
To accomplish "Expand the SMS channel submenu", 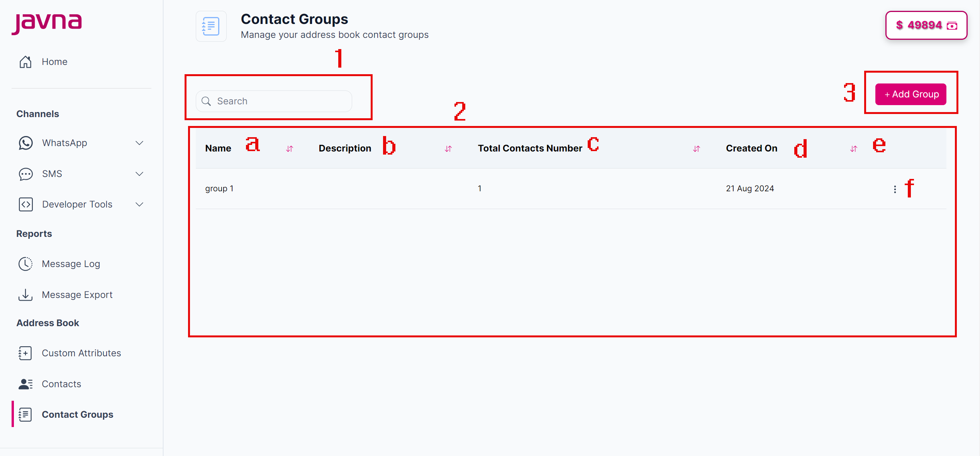I will pos(139,174).
